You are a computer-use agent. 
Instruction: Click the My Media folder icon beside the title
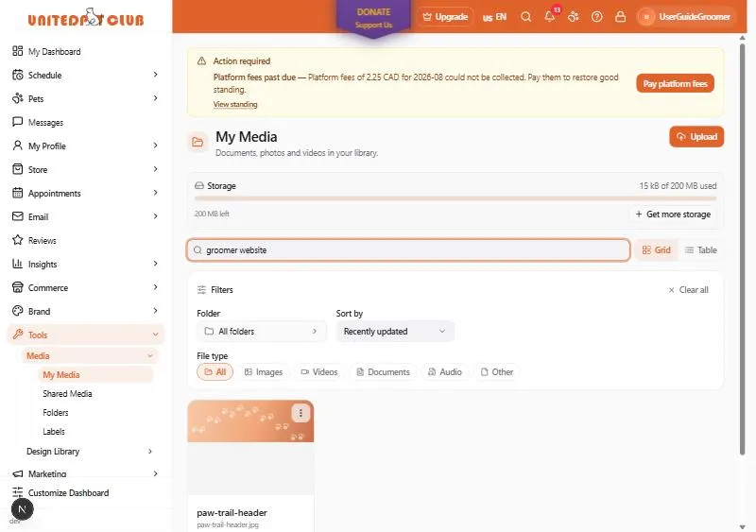pyautogui.click(x=198, y=142)
